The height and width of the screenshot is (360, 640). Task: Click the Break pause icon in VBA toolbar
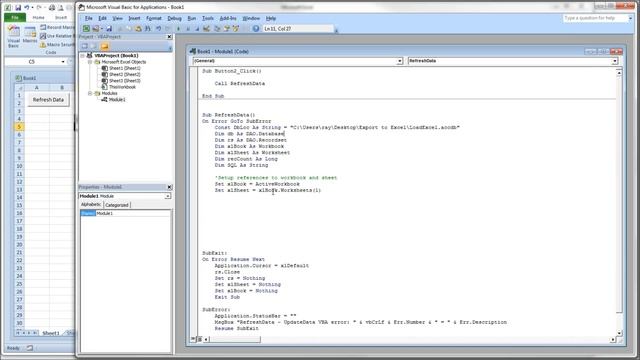point(188,29)
